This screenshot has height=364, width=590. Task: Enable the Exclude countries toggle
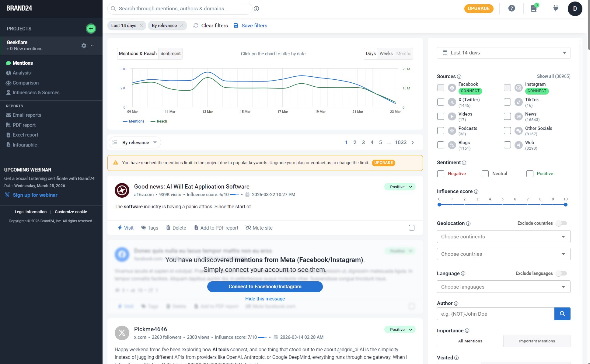click(x=561, y=223)
